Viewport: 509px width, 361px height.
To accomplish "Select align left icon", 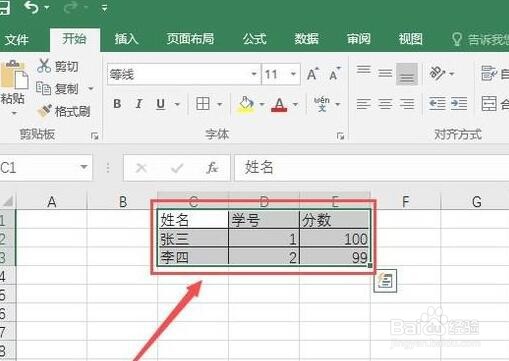I will tap(363, 104).
